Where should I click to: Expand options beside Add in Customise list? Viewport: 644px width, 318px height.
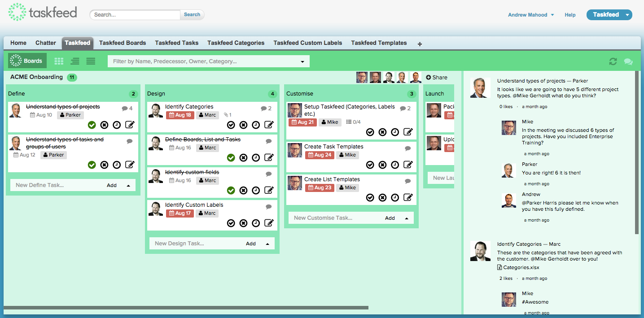(x=407, y=218)
